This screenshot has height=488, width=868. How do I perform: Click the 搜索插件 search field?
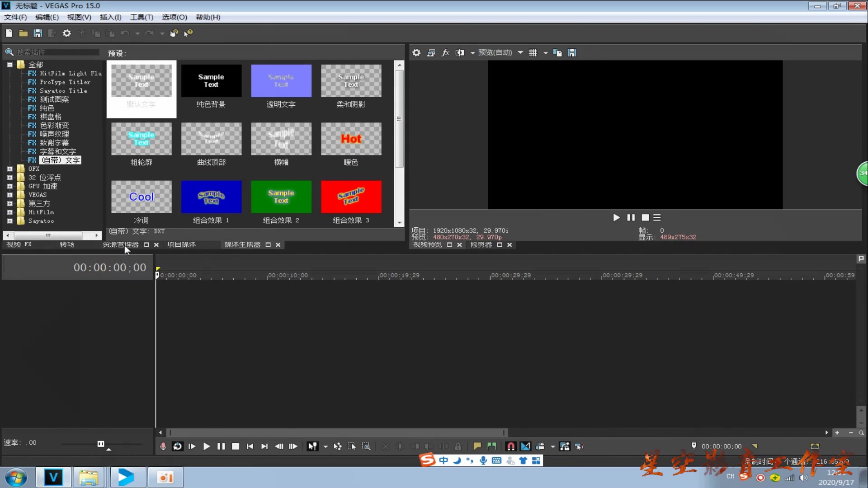click(x=57, y=52)
